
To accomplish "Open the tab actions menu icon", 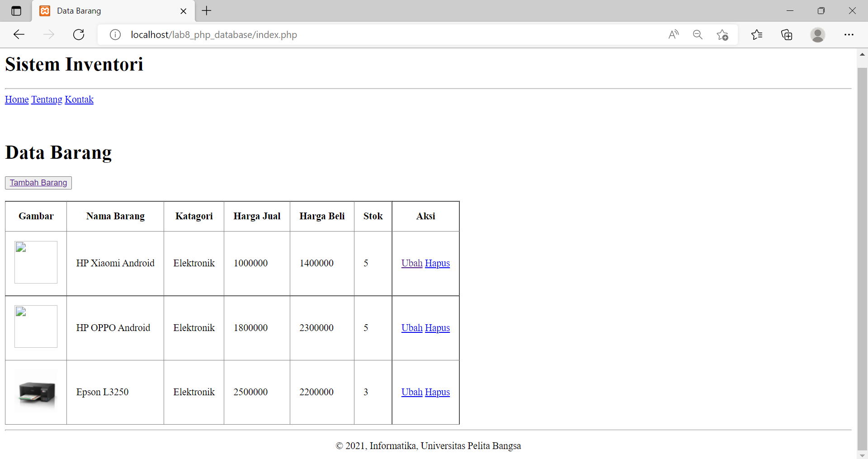I will 16,11.
